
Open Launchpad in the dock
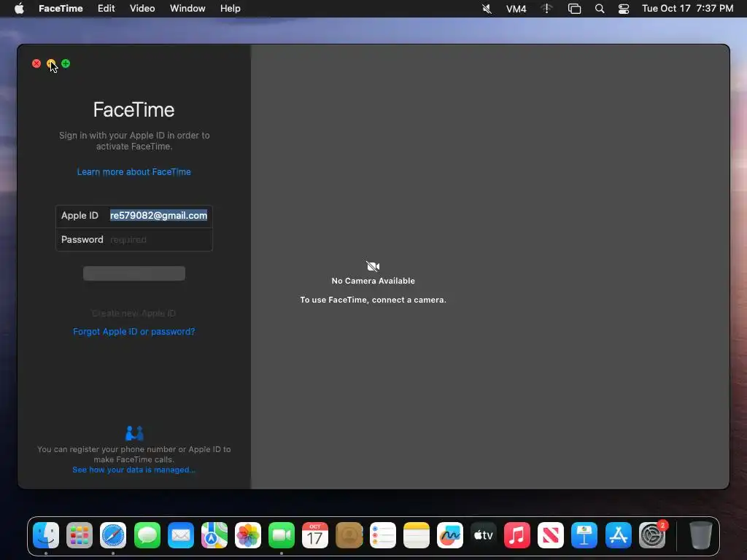[x=80, y=535]
